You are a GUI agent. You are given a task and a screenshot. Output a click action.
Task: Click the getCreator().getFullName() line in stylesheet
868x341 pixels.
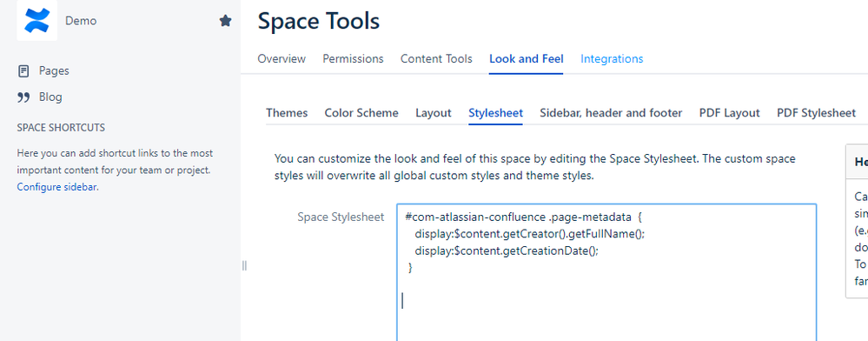tap(530, 233)
